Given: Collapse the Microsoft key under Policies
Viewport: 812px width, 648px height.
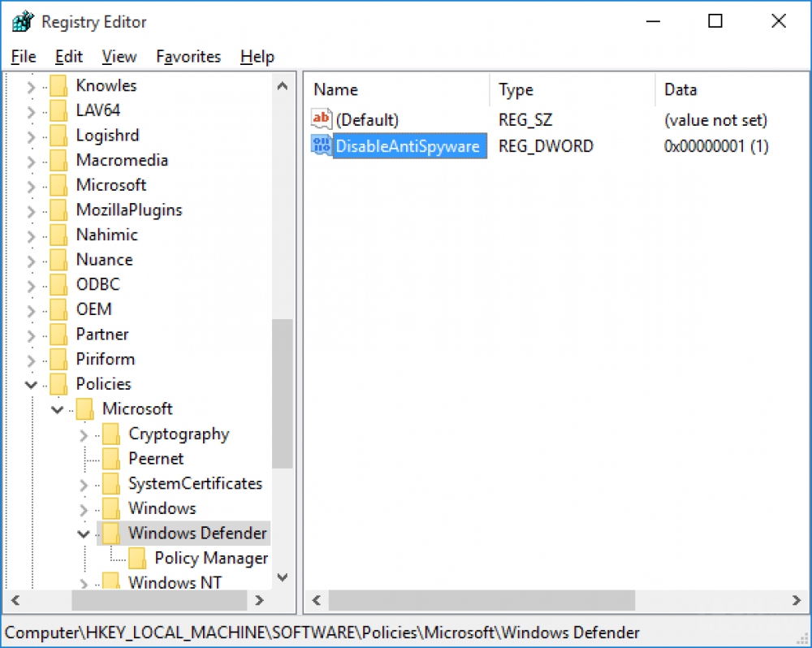Looking at the screenshot, I should [x=58, y=409].
